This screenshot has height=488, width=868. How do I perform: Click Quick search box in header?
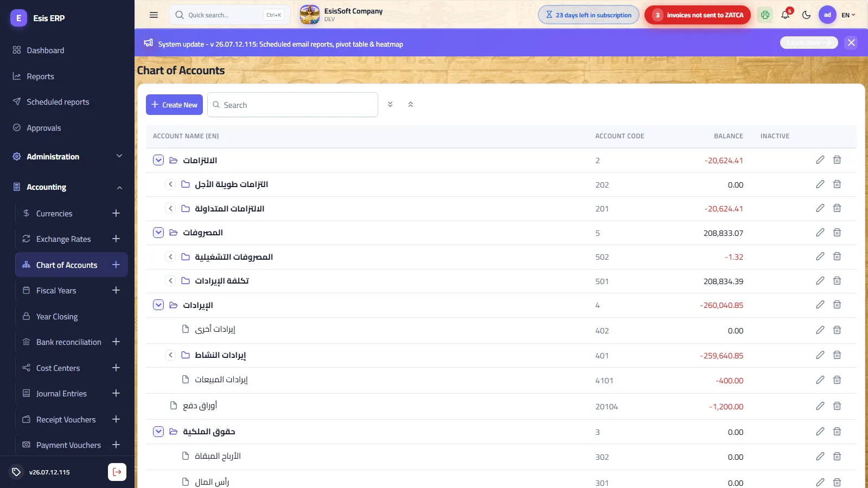[229, 15]
